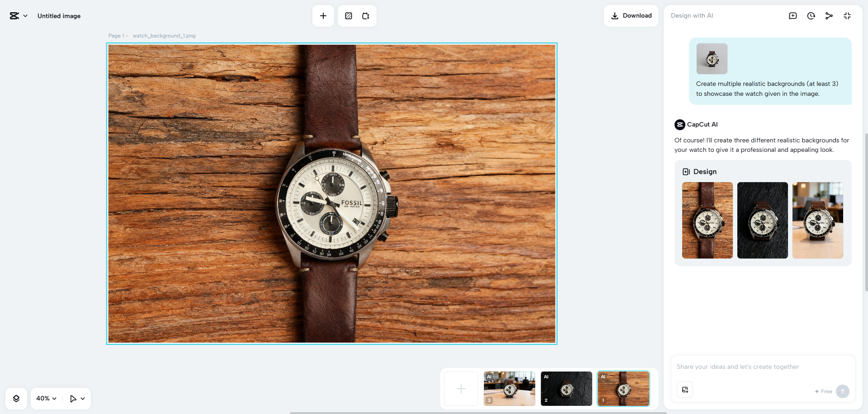Screen dimensions: 868x414
Task: Open the Layers panel
Action: coord(16,398)
